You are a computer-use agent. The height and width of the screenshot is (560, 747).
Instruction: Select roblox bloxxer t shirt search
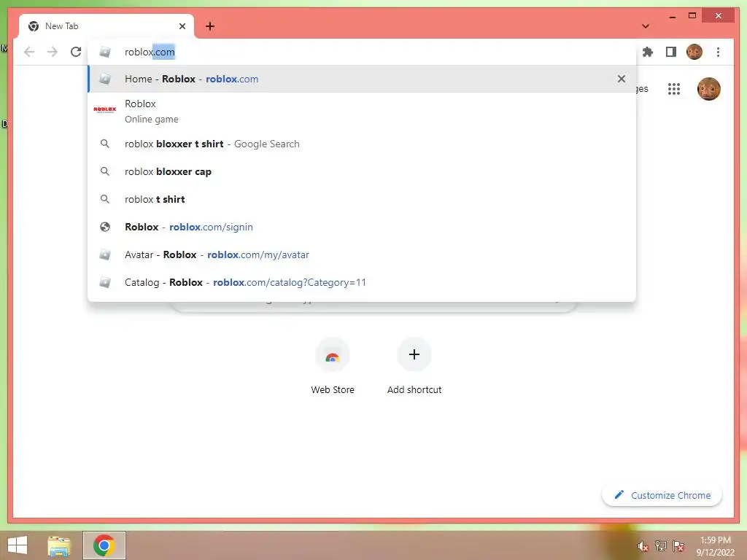[362, 144]
